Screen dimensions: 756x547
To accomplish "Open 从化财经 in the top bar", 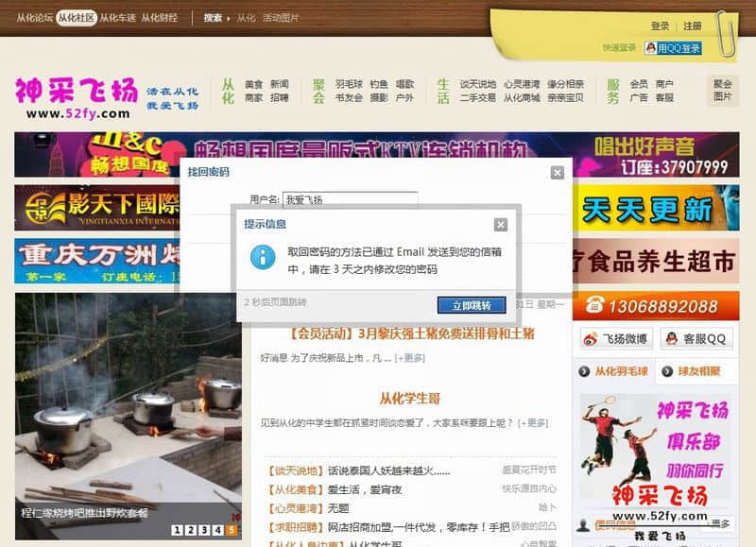I will (x=160, y=18).
